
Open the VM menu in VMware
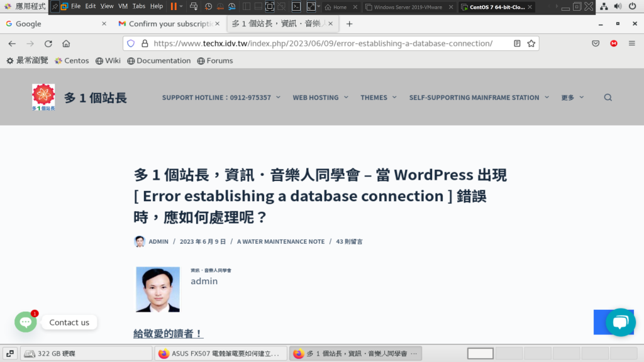coord(123,6)
